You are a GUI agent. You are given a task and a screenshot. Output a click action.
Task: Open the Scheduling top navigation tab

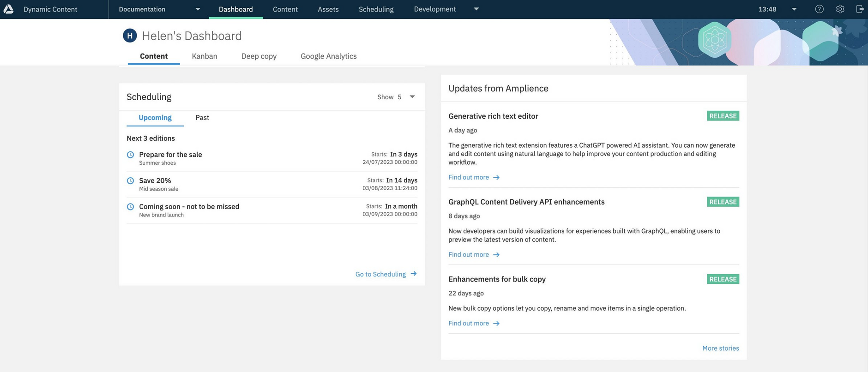(x=376, y=9)
